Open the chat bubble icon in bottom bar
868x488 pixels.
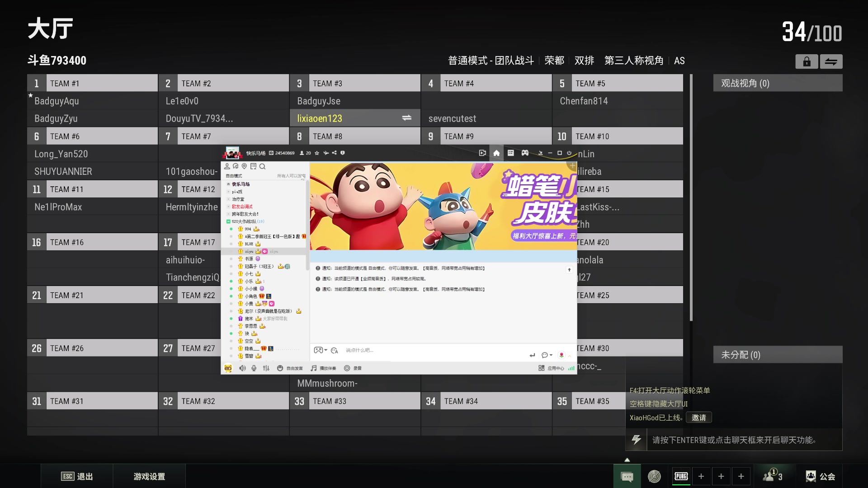point(627,476)
